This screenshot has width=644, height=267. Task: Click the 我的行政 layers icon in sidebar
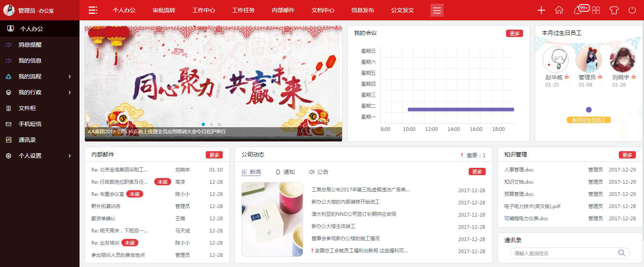9,92
